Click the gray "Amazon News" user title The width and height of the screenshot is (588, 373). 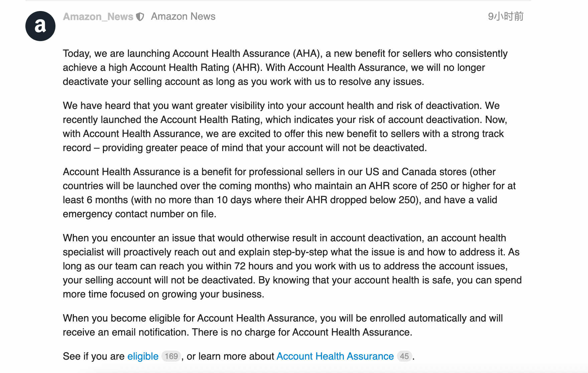click(x=183, y=16)
